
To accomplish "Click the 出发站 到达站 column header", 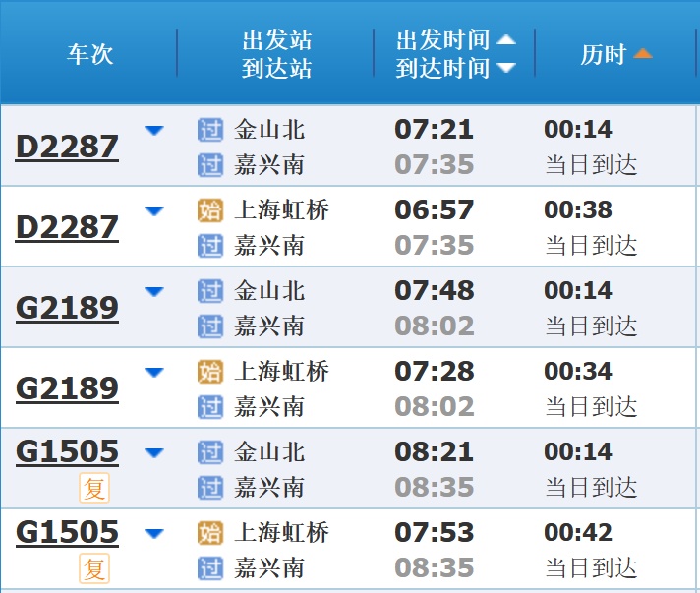I will click(x=276, y=54).
